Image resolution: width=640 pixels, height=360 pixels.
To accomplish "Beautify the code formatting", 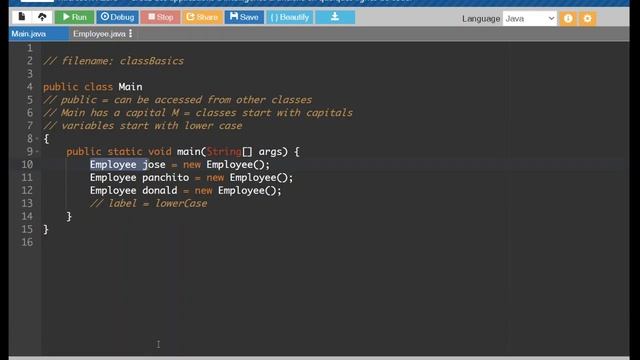I will coord(290,17).
